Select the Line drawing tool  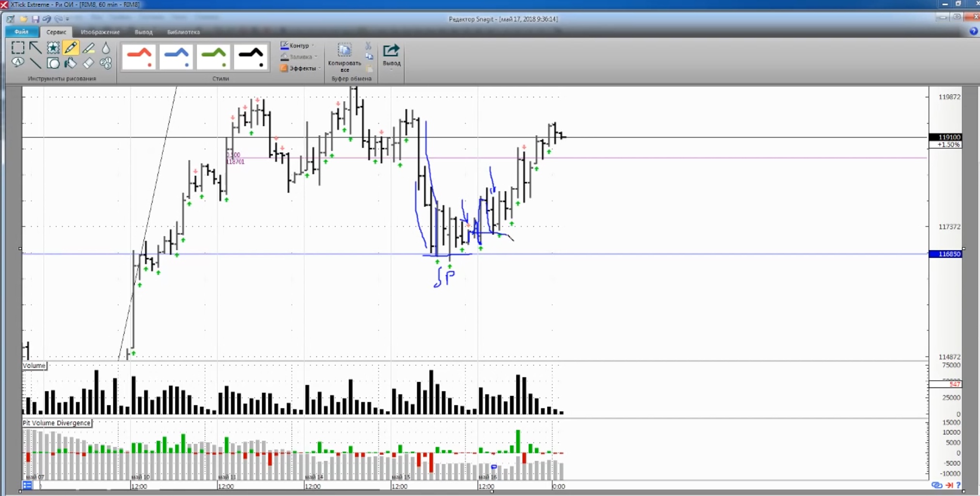[x=35, y=63]
